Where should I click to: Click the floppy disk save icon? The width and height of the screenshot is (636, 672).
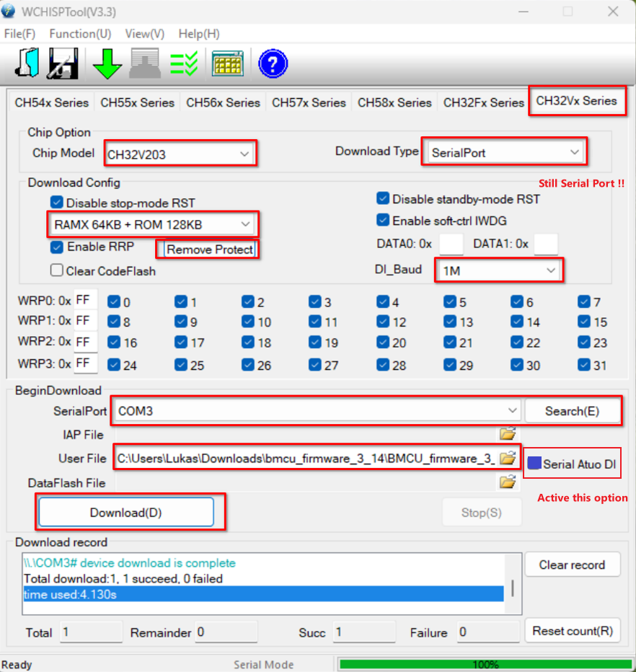[63, 64]
